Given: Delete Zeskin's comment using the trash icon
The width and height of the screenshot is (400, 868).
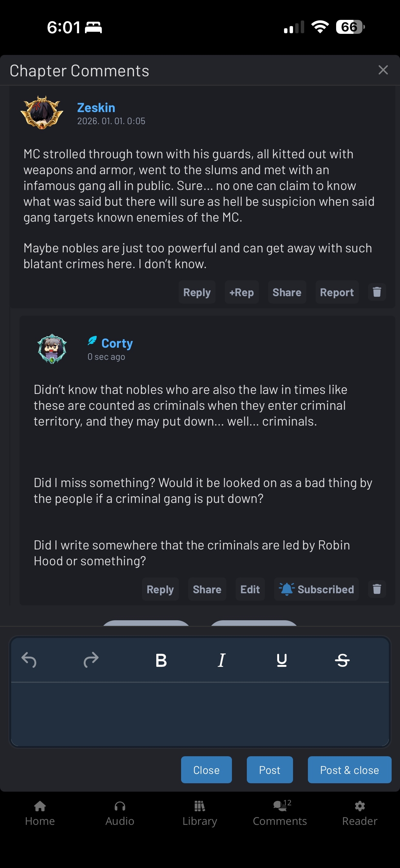Looking at the screenshot, I should pyautogui.click(x=377, y=292).
